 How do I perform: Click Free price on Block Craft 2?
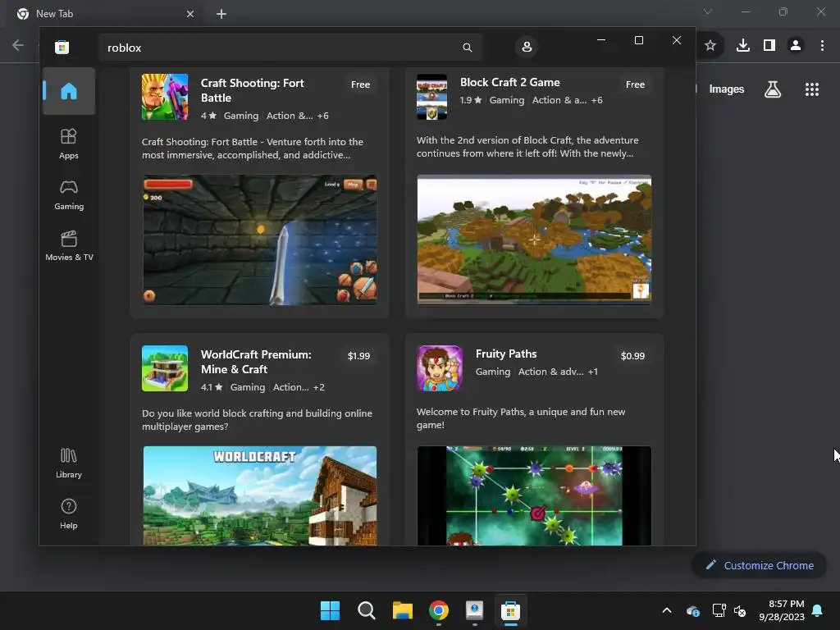636,84
